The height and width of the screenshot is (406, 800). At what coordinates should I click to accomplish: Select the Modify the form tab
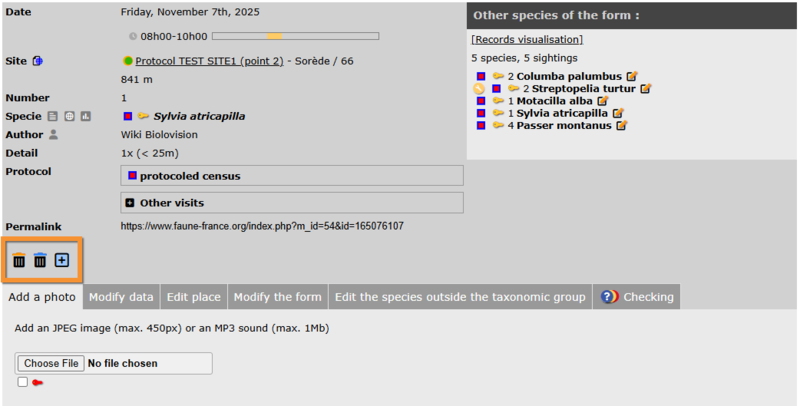click(278, 297)
